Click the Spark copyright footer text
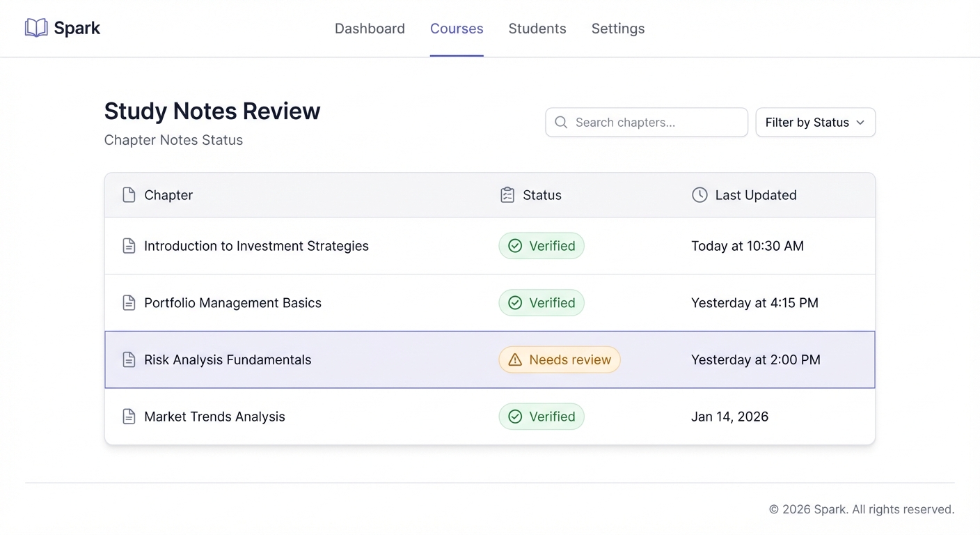The height and width of the screenshot is (535, 980). pos(862,509)
